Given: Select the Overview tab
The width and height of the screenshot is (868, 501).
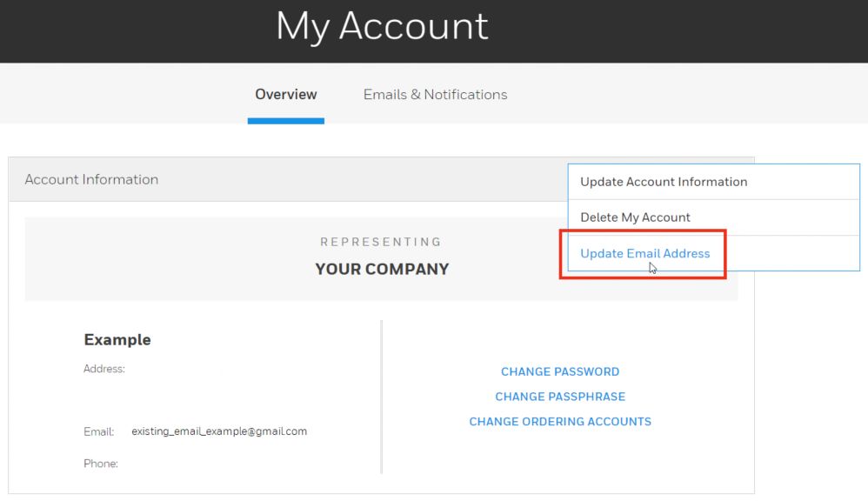Looking at the screenshot, I should [x=285, y=94].
